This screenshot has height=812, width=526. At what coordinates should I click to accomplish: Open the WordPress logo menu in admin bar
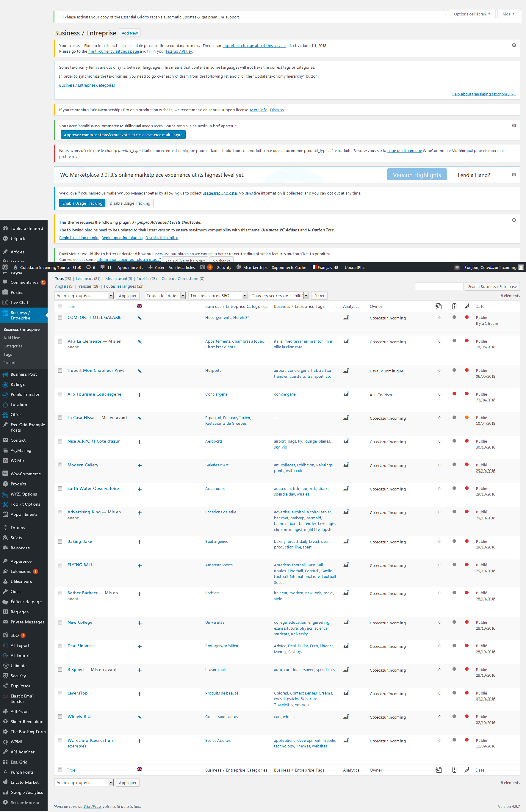pos(5,267)
